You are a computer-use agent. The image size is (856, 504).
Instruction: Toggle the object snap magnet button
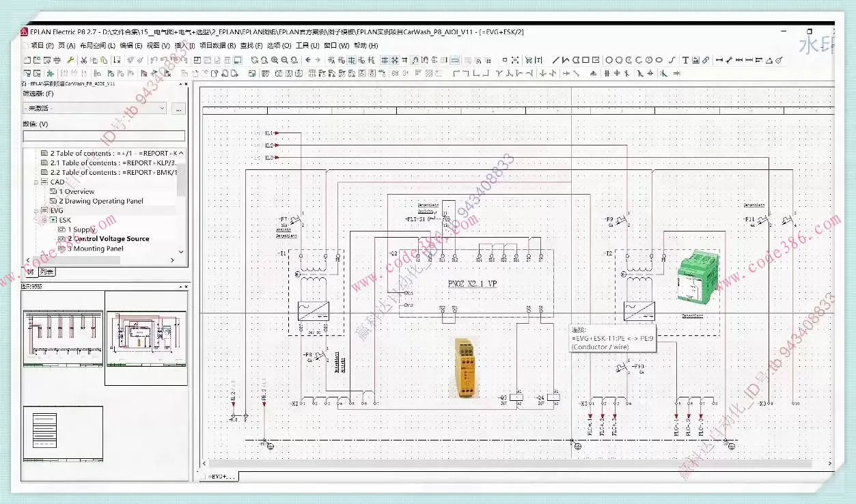[415, 60]
